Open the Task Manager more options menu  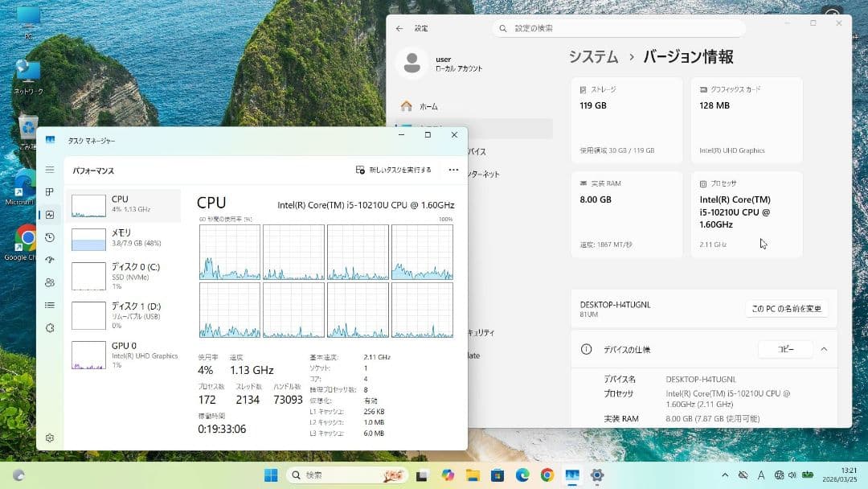click(453, 170)
